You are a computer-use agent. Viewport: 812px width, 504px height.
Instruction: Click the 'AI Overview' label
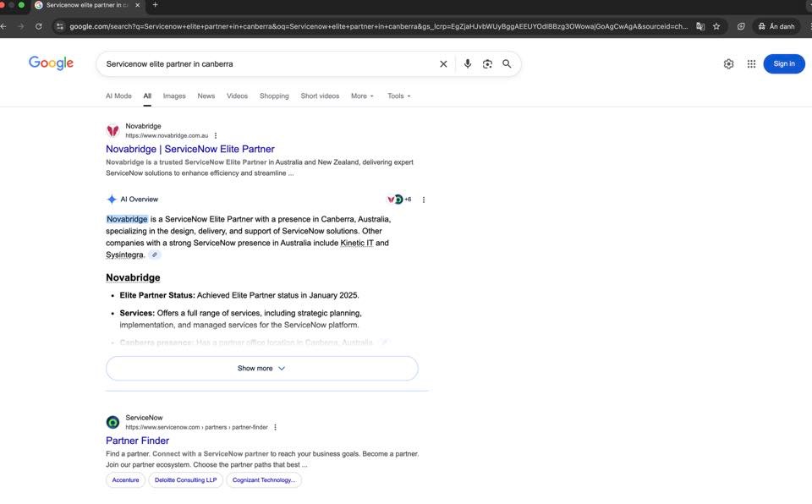click(140, 200)
